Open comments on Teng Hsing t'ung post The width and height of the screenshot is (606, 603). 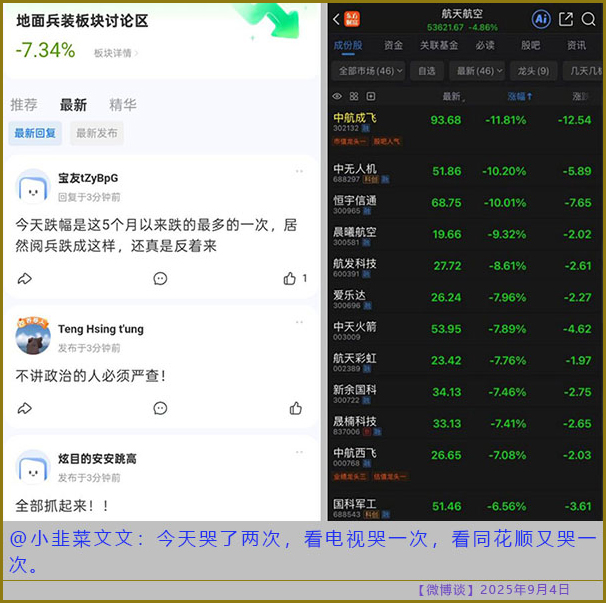pyautogui.click(x=160, y=408)
